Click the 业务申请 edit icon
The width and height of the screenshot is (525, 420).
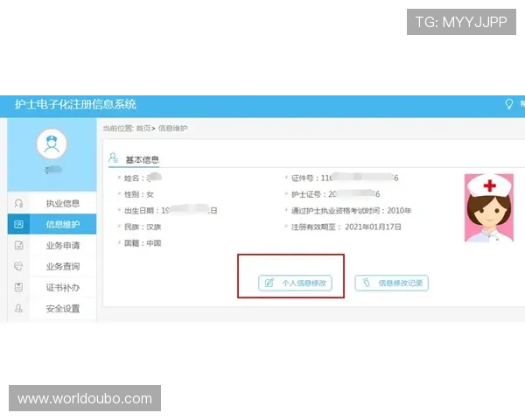tap(18, 245)
